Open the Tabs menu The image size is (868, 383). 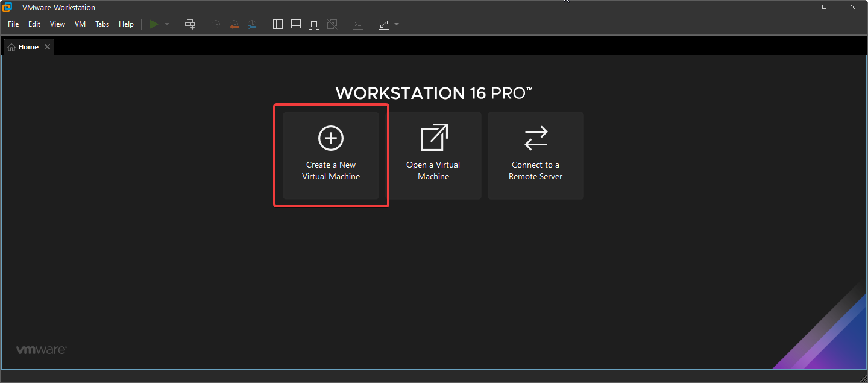click(x=102, y=24)
